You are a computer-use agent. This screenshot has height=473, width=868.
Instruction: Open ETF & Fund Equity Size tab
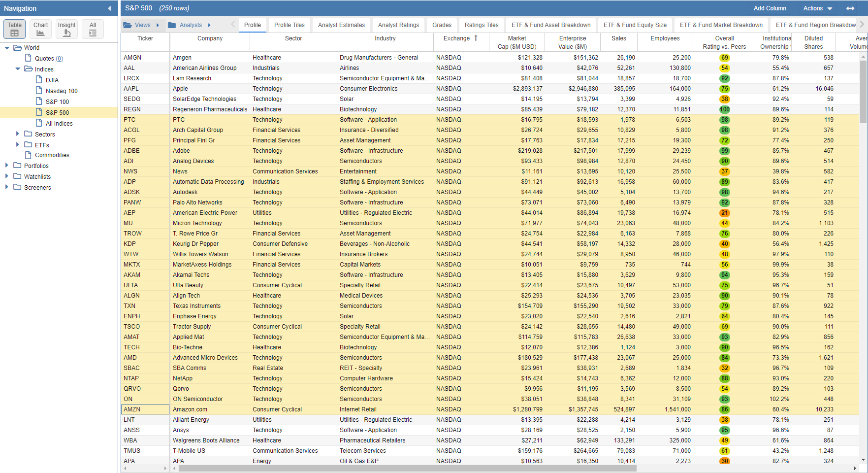[x=635, y=25]
